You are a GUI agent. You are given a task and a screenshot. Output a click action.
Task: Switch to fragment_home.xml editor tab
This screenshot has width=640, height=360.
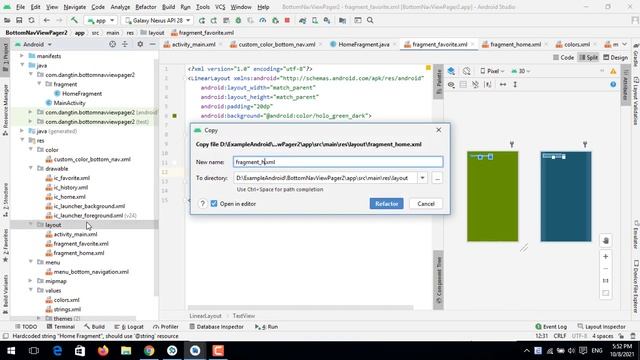[515, 44]
